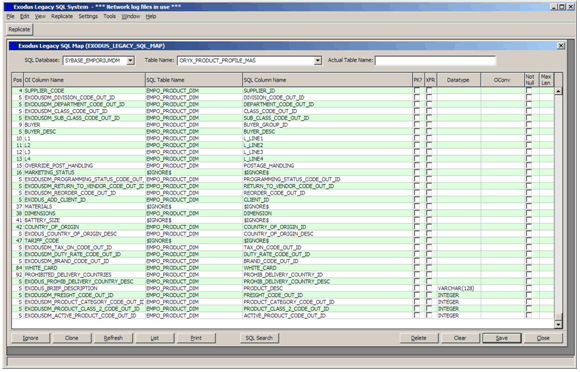Click the Refresh button

(x=113, y=338)
